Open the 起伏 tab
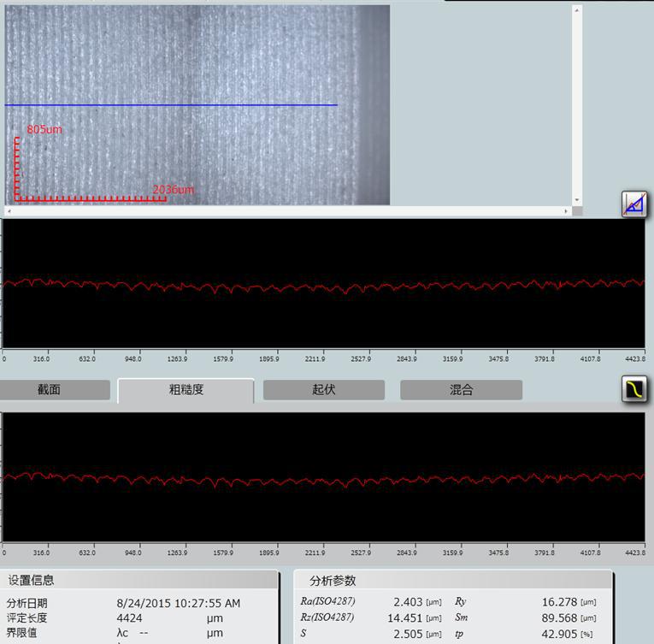The image size is (654, 644). point(323,390)
